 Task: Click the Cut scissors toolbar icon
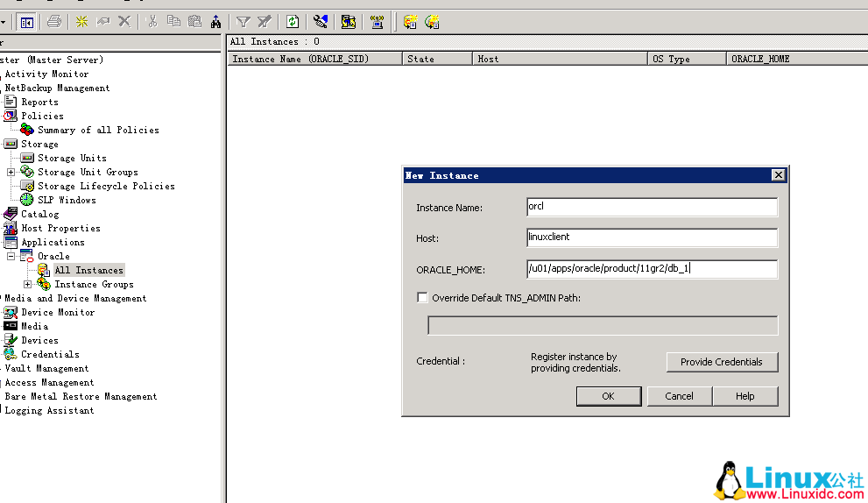(x=152, y=22)
